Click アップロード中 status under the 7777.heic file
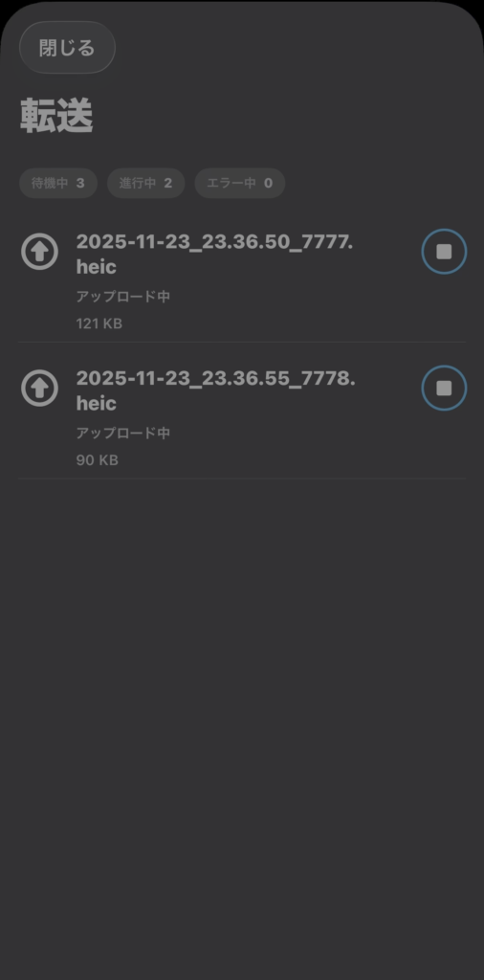 pyautogui.click(x=123, y=297)
